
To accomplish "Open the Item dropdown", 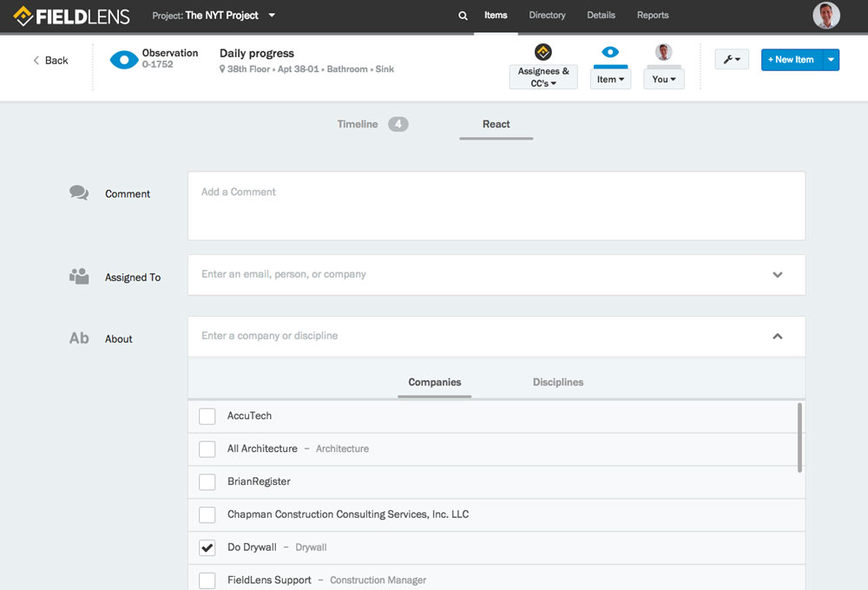I will point(610,77).
